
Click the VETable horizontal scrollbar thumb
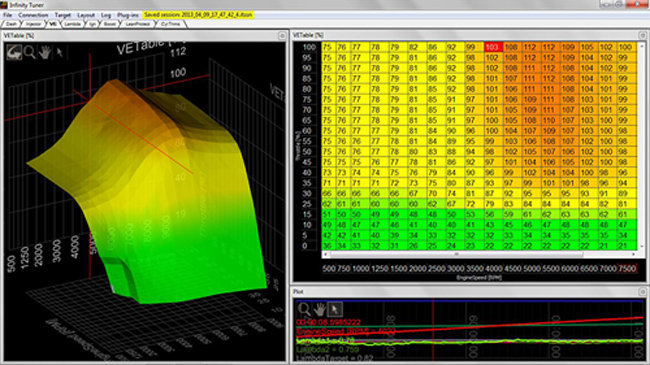tap(456, 254)
